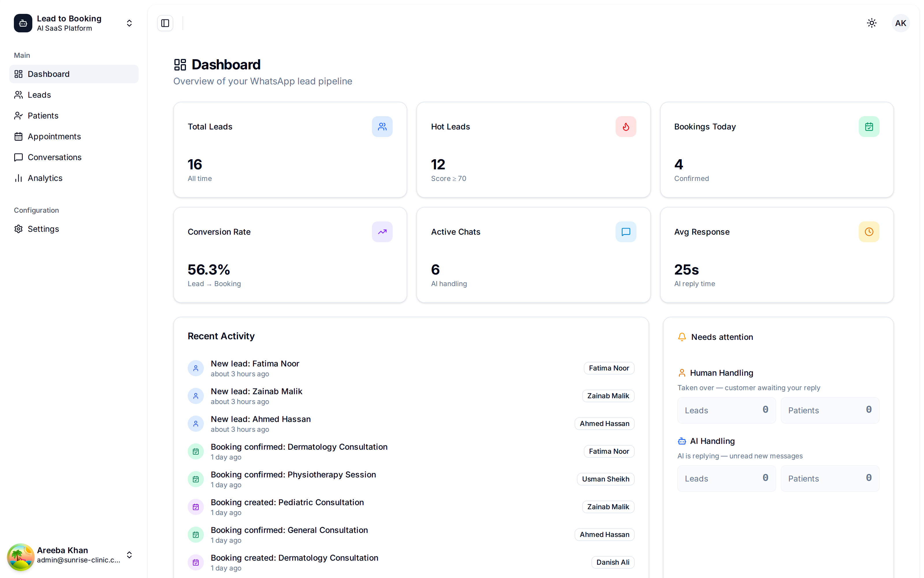Switch theme with the sun icon
924x578 pixels.
pos(871,23)
